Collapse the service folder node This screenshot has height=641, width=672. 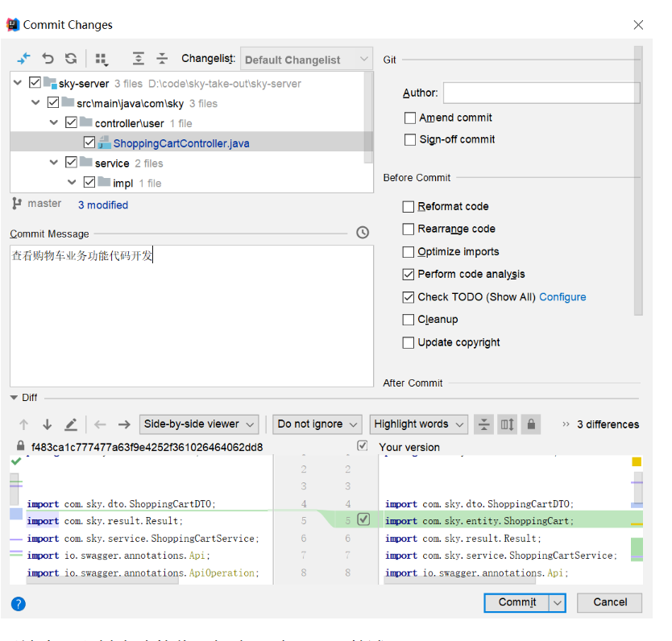54,163
